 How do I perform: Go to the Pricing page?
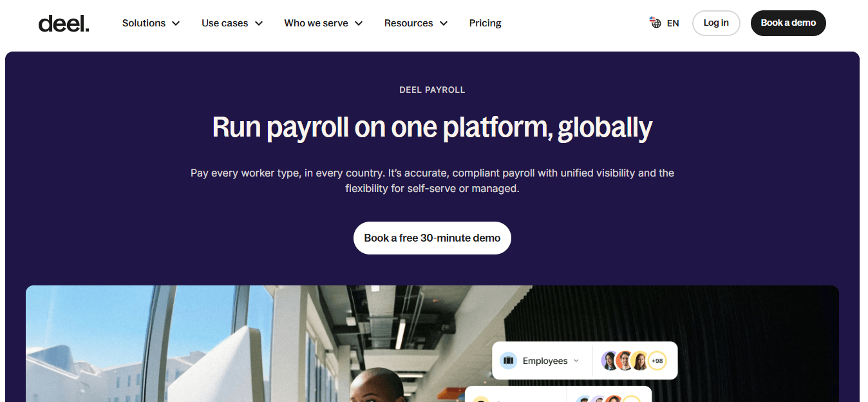point(485,23)
